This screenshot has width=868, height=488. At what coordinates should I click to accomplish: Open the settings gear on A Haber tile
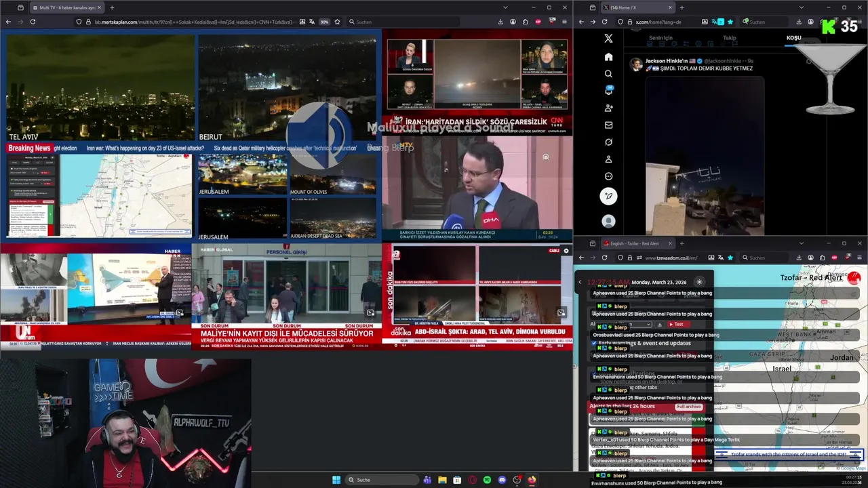(566, 251)
